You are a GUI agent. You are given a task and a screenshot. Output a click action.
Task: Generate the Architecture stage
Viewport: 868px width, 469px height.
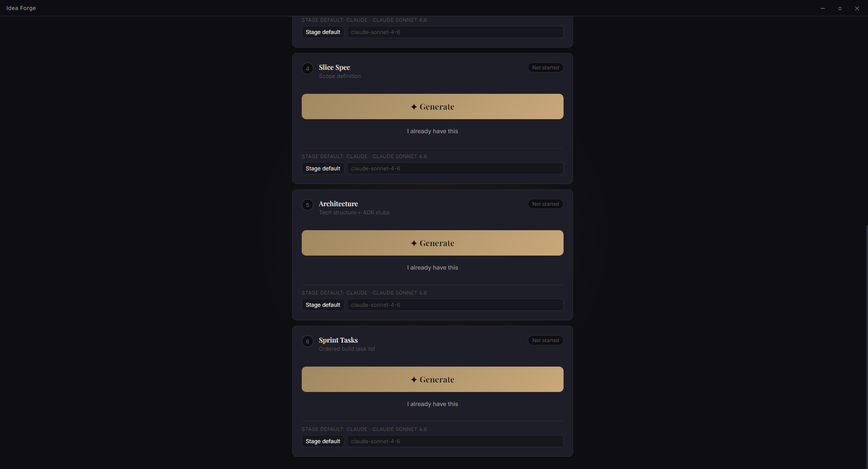(x=432, y=243)
